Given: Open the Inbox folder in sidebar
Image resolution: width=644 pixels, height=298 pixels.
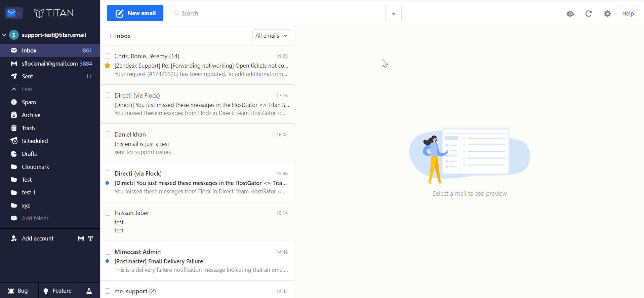Looking at the screenshot, I should [x=50, y=50].
